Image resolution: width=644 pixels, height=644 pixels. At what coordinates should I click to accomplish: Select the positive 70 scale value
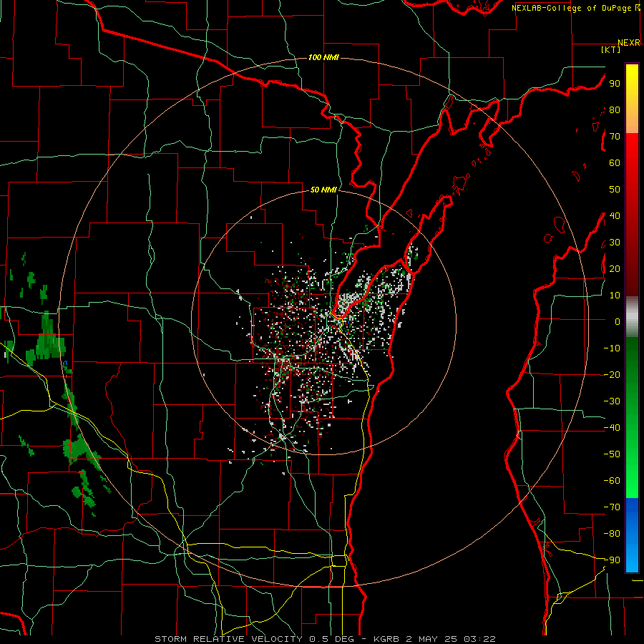point(615,137)
